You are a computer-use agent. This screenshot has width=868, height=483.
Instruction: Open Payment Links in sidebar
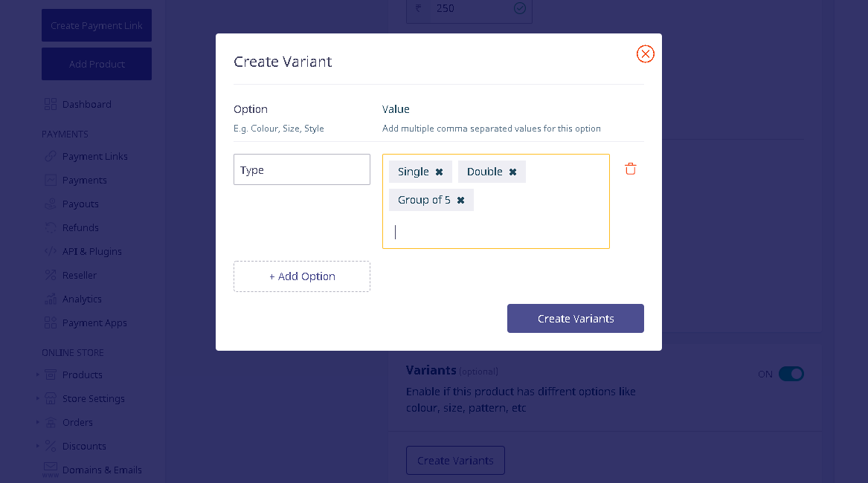click(94, 157)
